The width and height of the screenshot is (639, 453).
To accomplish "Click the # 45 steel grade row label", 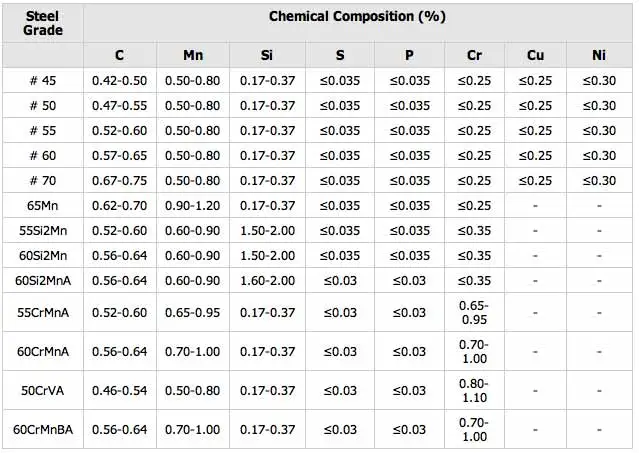I will coord(42,81).
